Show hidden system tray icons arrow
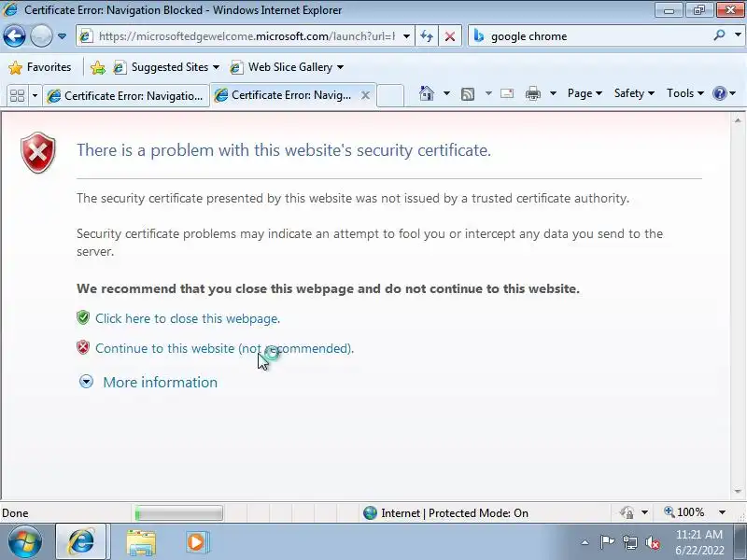The width and height of the screenshot is (747, 560). (585, 542)
